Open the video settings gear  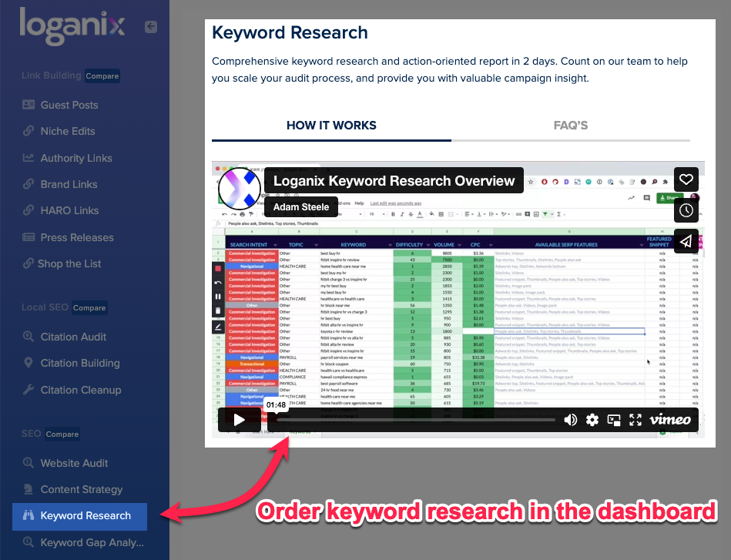tap(592, 420)
